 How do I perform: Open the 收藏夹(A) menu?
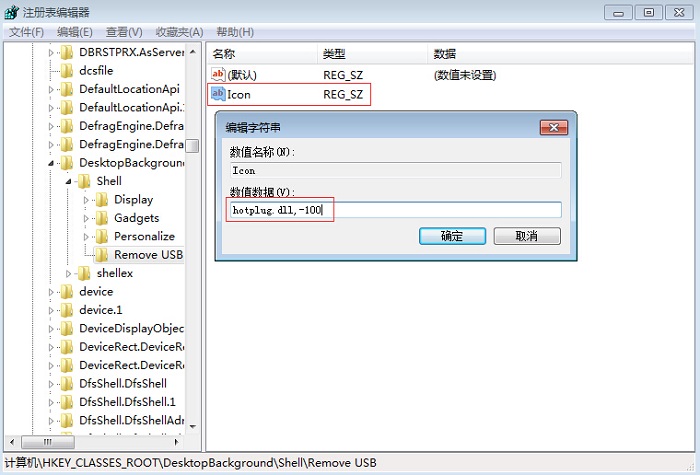[179, 32]
